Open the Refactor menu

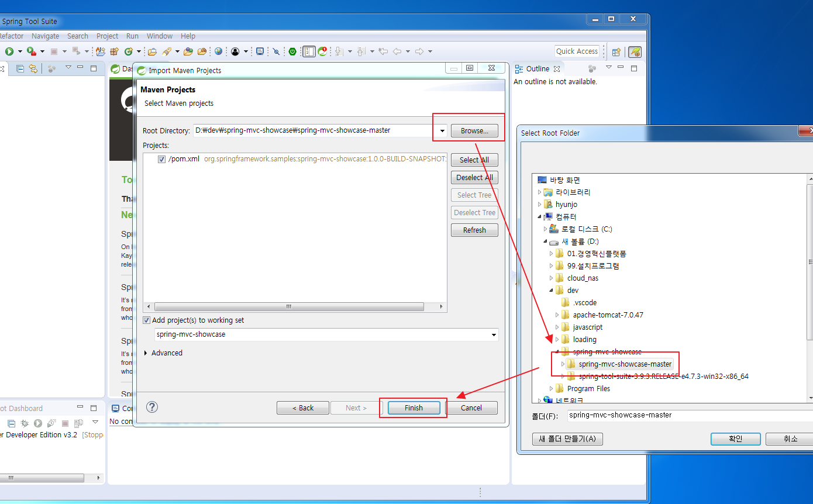coord(11,36)
